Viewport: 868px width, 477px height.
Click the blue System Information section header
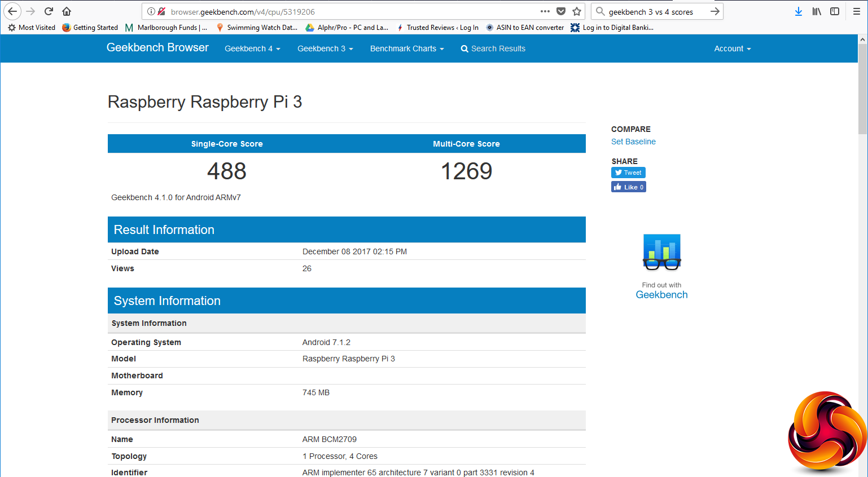point(347,301)
